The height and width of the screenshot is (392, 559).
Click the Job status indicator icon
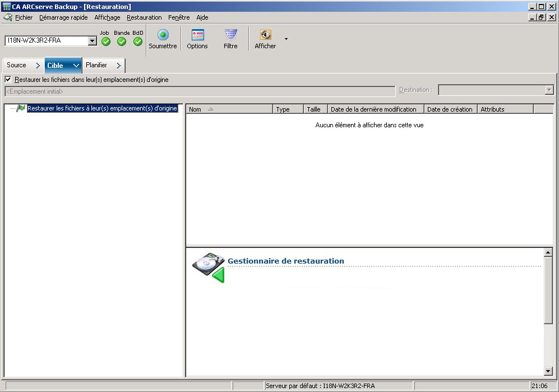(x=105, y=40)
